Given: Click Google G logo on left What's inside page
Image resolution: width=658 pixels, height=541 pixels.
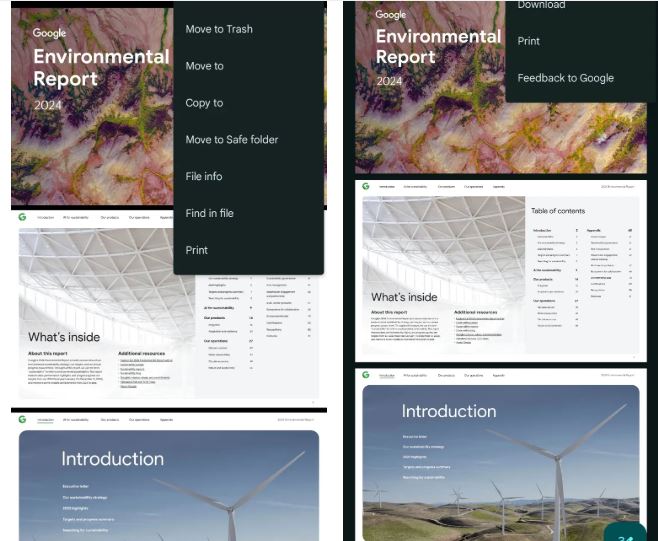Looking at the screenshot, I should [x=22, y=216].
